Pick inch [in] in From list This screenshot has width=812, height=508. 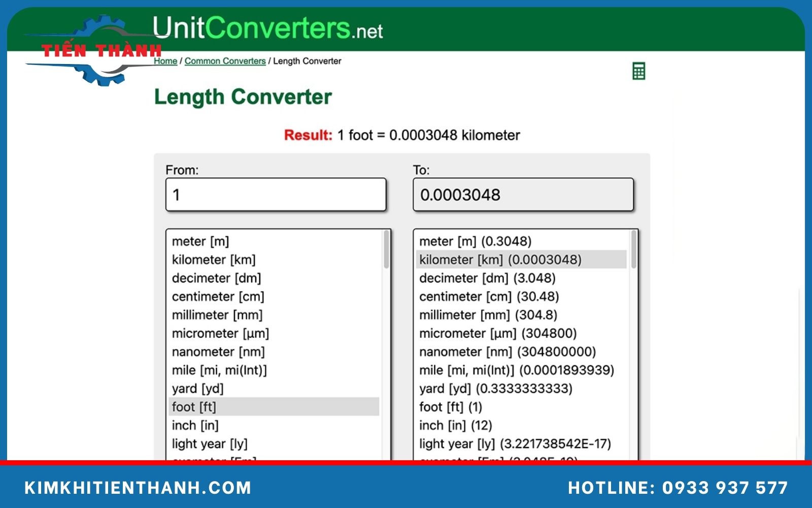(x=195, y=425)
